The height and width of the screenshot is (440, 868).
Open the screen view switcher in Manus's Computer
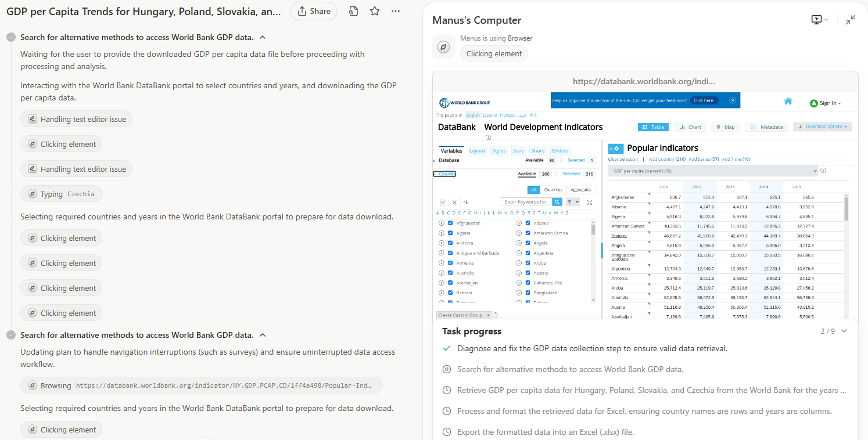[x=820, y=20]
